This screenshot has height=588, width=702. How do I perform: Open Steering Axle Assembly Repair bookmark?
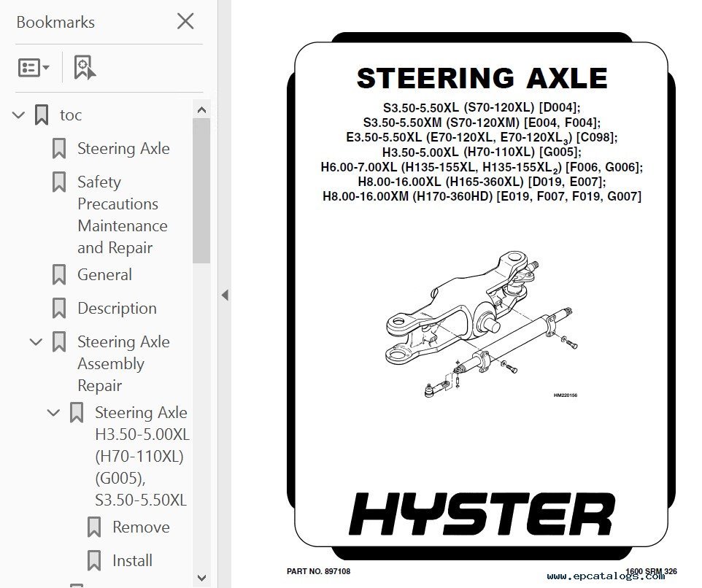[123, 363]
